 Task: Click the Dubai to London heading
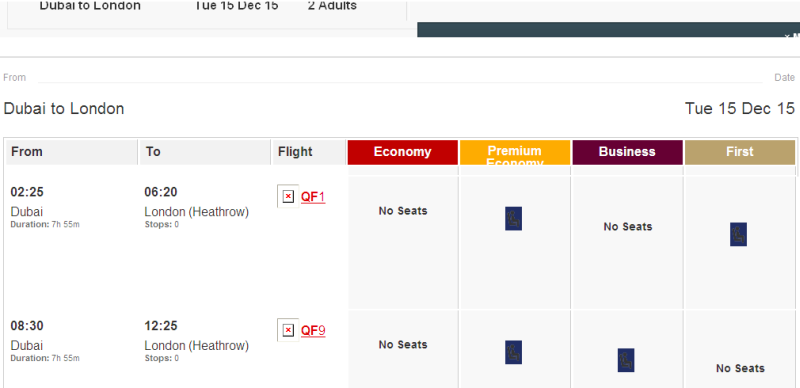[x=64, y=109]
